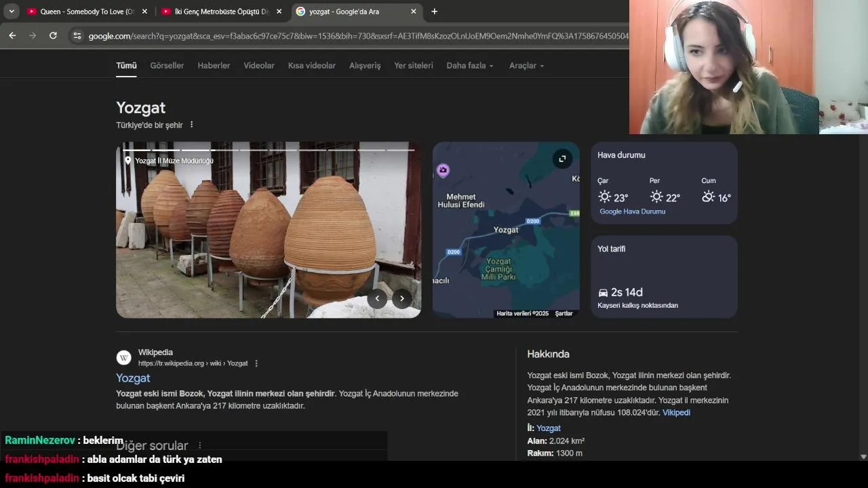Focus the google.com address bar
Viewport: 868px width, 488px height.
(x=358, y=36)
